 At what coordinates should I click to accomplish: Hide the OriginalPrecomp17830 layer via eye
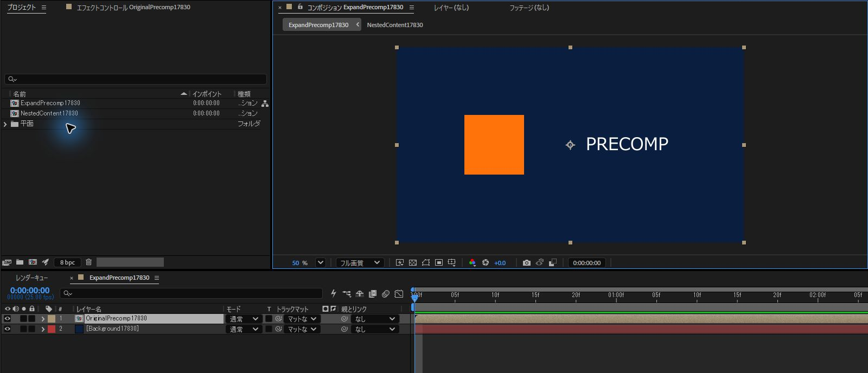(x=8, y=319)
